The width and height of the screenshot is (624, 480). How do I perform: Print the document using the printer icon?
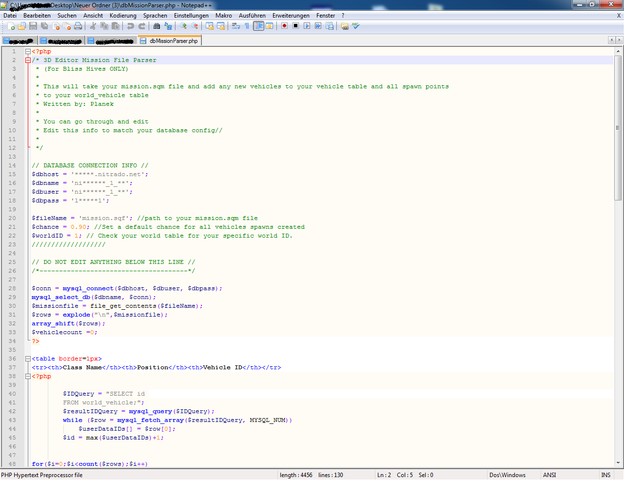[78, 26]
